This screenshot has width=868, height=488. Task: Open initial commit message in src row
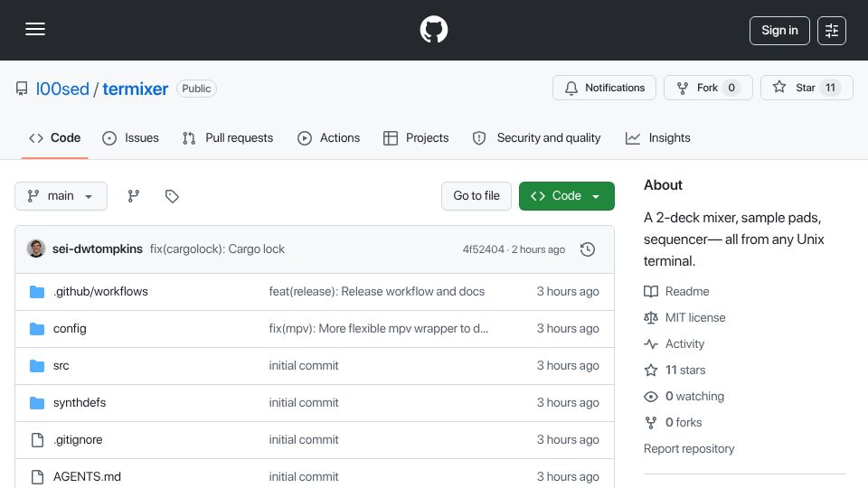tap(304, 366)
